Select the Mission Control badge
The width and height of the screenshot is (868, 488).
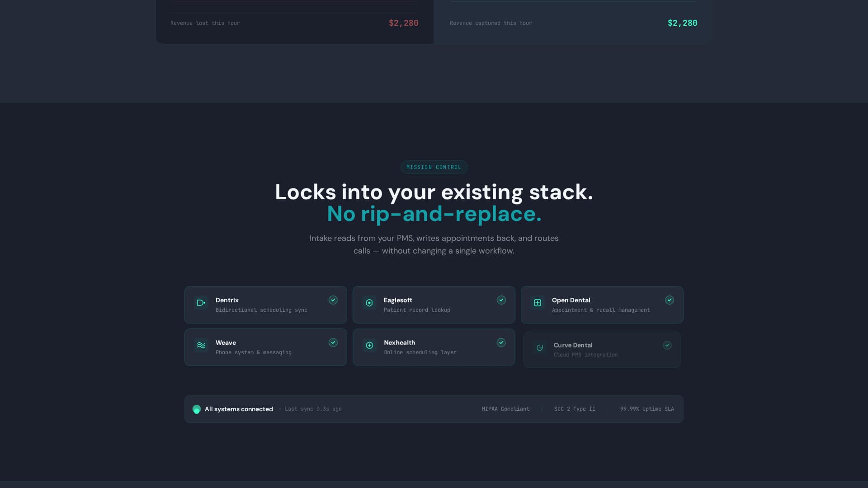(434, 167)
